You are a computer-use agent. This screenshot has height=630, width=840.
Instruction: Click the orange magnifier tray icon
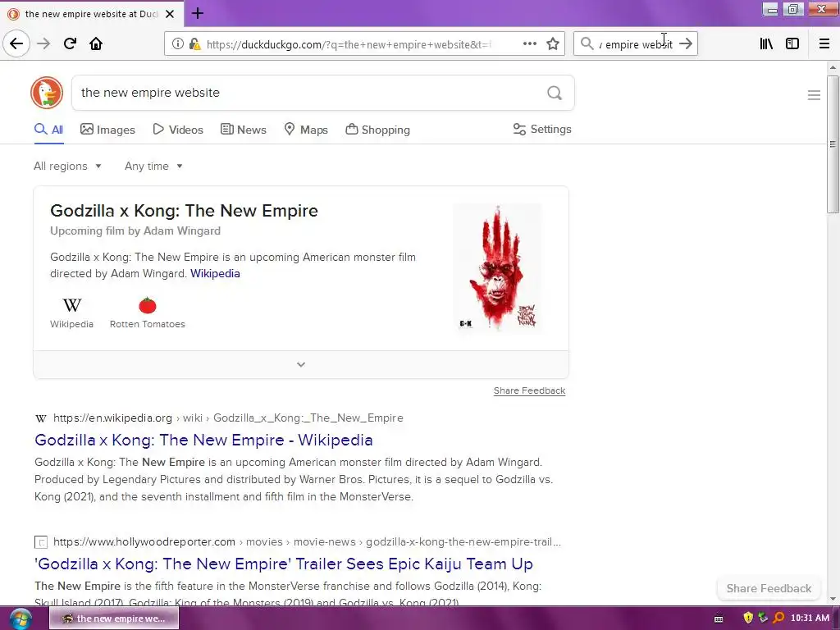[778, 618]
